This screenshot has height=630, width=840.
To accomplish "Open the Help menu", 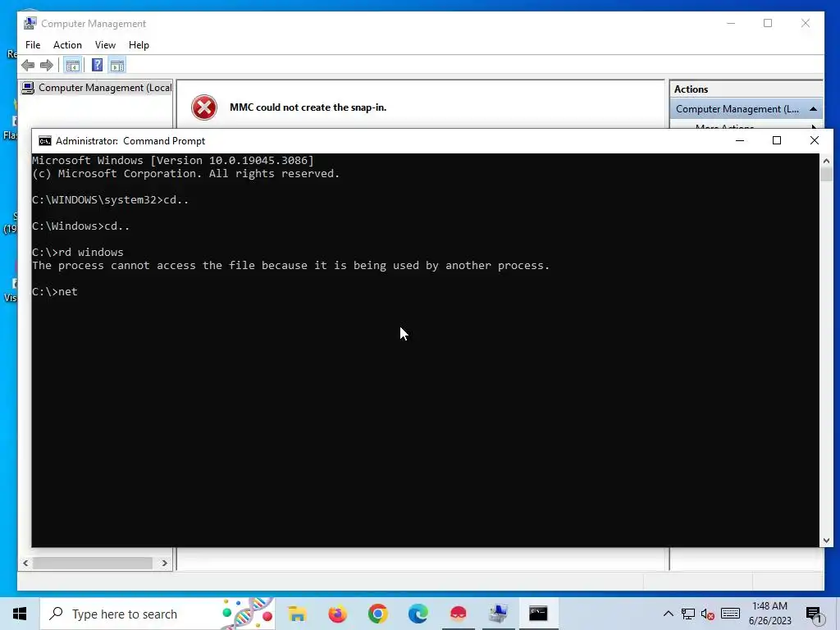I will pyautogui.click(x=139, y=45).
